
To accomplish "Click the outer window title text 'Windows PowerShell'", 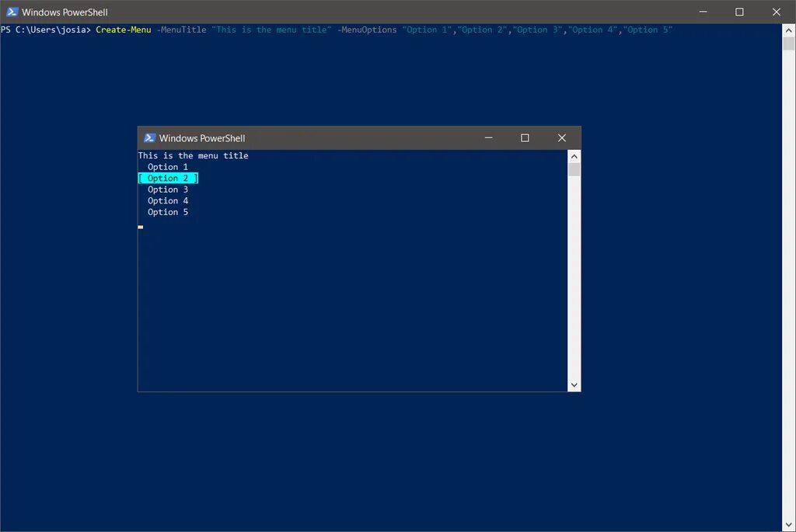I will 65,12.
